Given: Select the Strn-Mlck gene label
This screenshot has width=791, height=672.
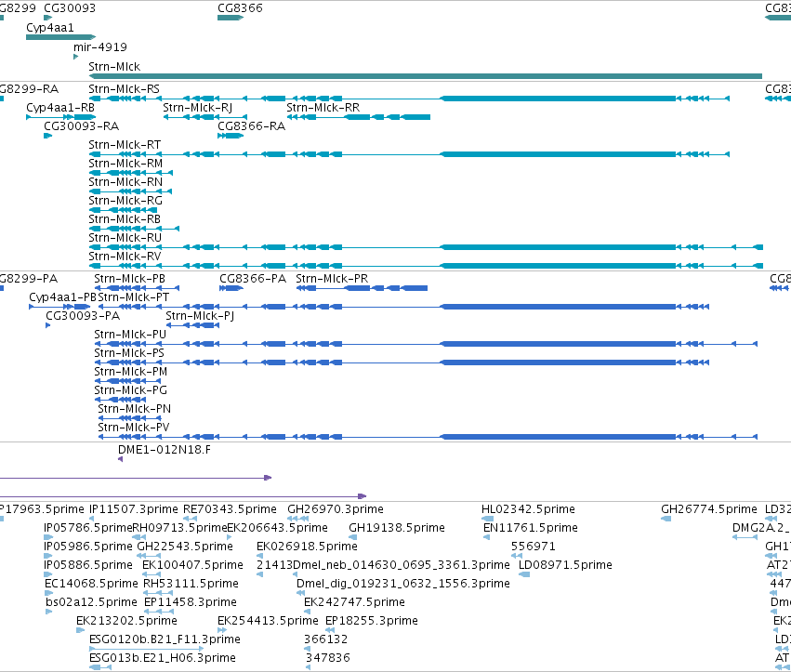Looking at the screenshot, I should [114, 67].
